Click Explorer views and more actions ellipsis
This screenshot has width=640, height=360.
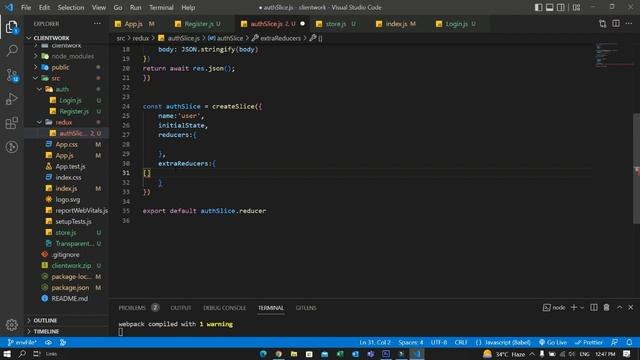click(97, 24)
